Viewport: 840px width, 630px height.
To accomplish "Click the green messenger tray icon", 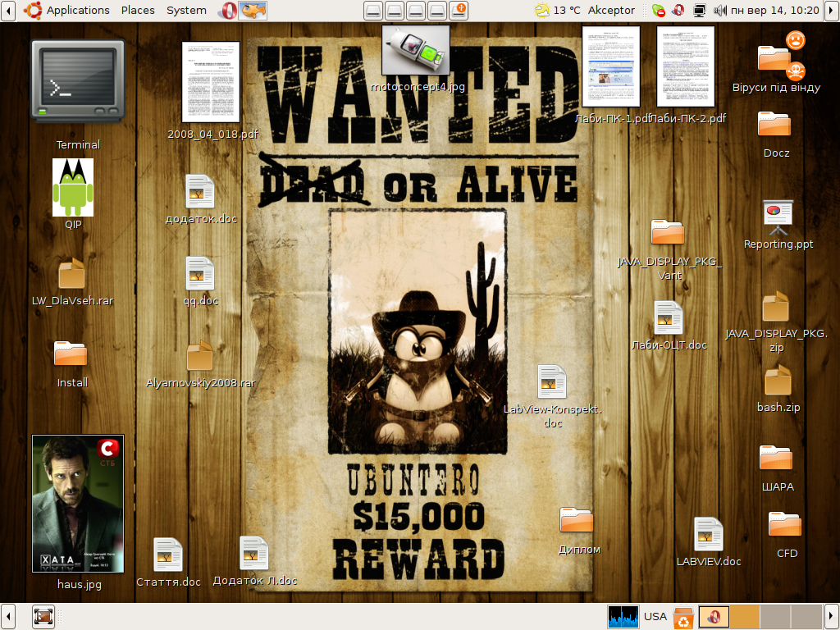I will pyautogui.click(x=659, y=10).
